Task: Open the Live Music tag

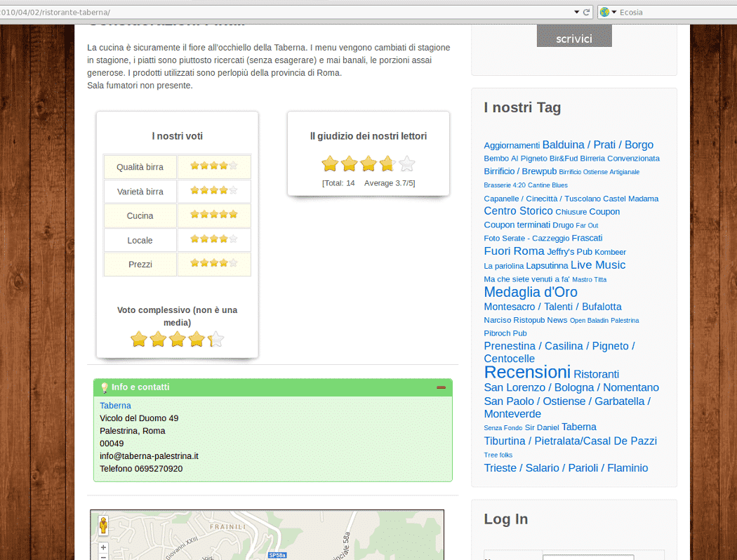Action: click(x=597, y=265)
